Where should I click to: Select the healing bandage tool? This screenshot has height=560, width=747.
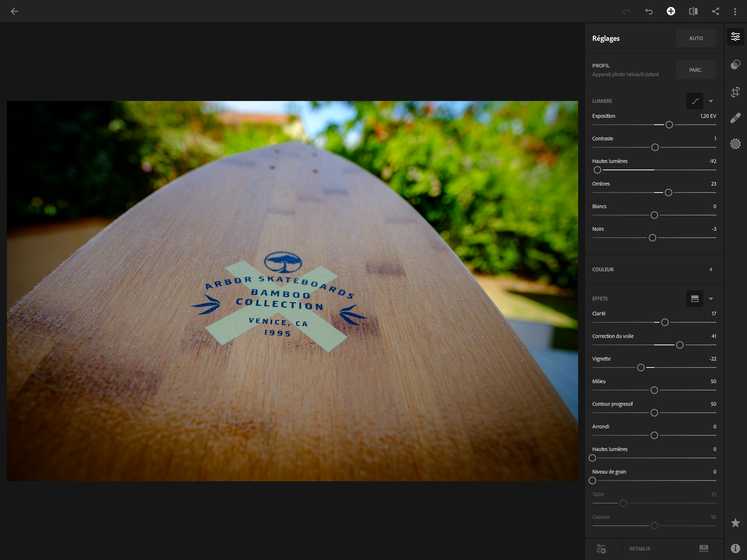735,118
